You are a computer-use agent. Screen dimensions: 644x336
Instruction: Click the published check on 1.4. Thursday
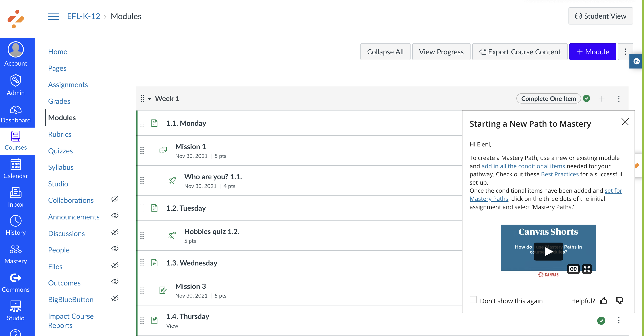(x=601, y=321)
